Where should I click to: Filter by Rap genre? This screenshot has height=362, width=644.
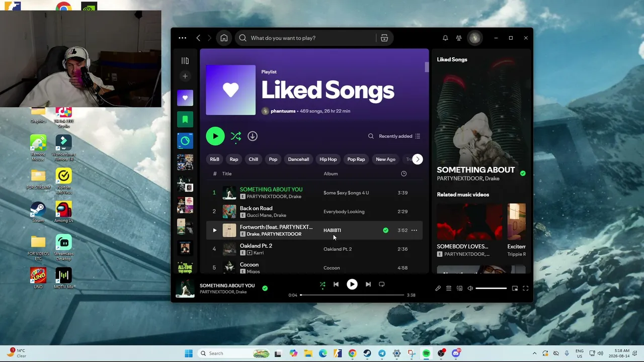point(234,159)
